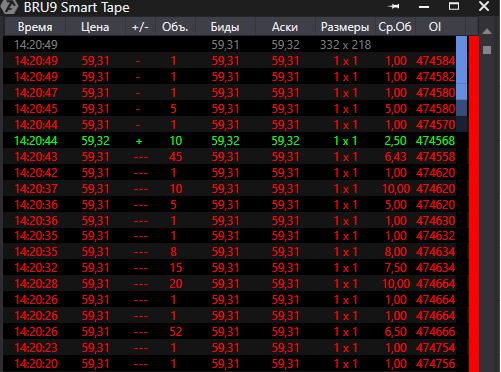This screenshot has height=372, width=501.
Task: Click the Биды column header
Action: pyautogui.click(x=225, y=27)
